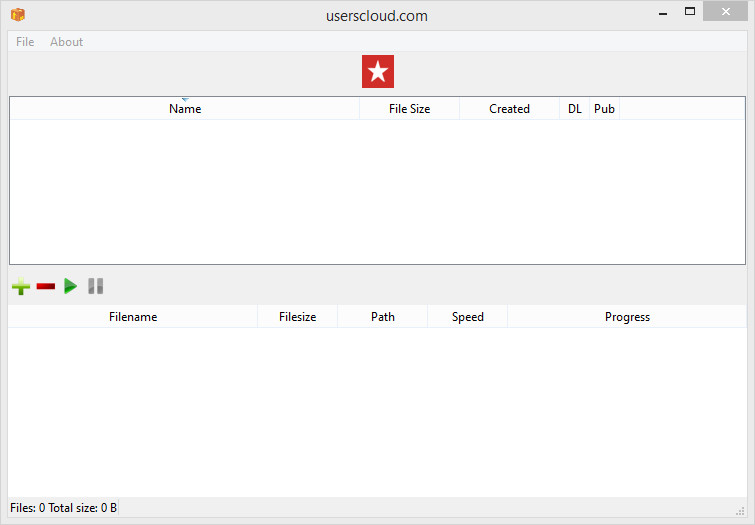The image size is (755, 525).
Task: Start transfers with green play button
Action: [x=70, y=286]
